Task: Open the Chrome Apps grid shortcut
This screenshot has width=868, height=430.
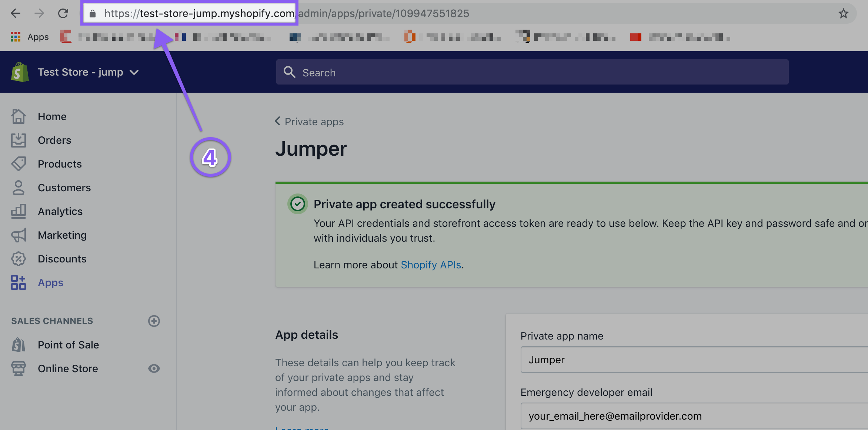Action: pyautogui.click(x=16, y=37)
